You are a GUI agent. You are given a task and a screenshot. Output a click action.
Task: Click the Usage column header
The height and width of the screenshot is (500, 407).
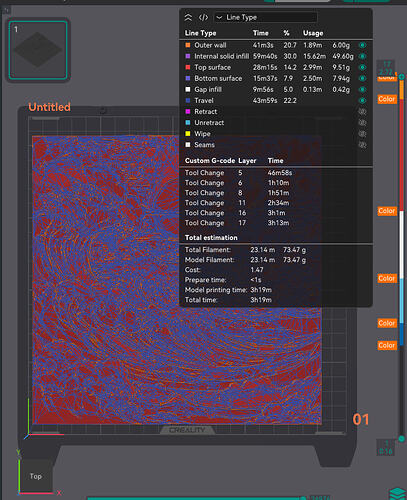(313, 33)
